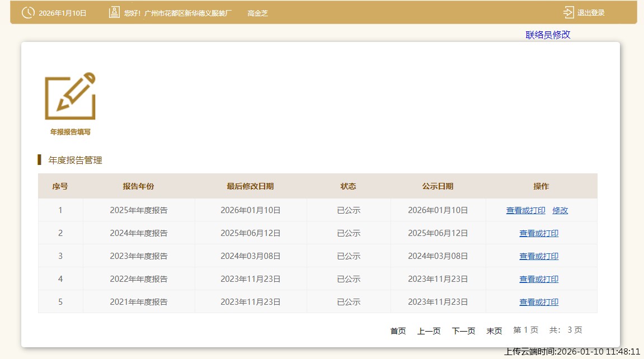
Task: Open the annual report pencil icon
Action: [70, 96]
